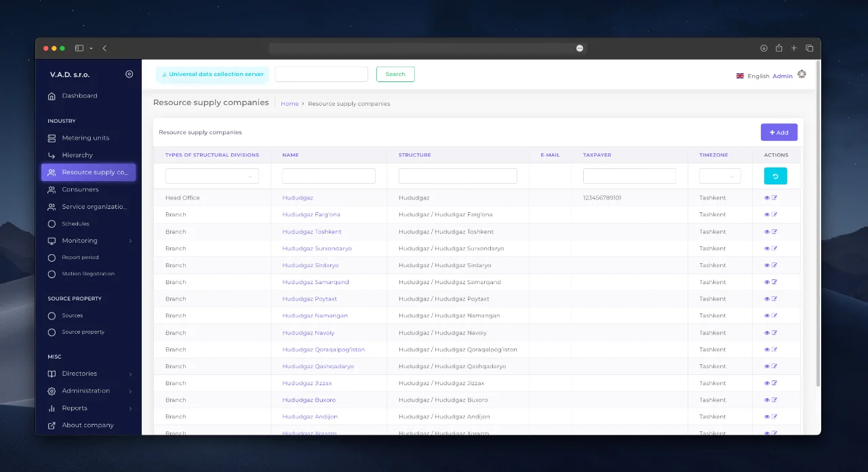The height and width of the screenshot is (472, 868).
Task: Click the Monitoring screen icon
Action: point(52,241)
